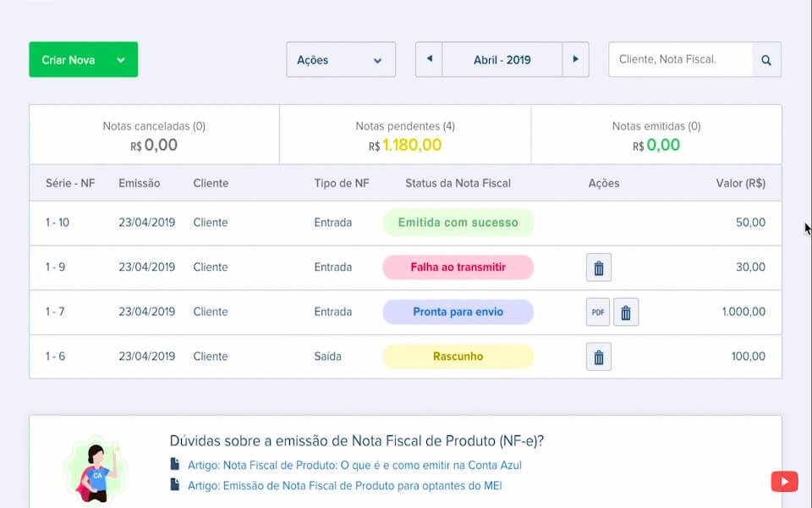Screen dimensions: 812x508
Task: Open article on NF for MEI optantes
Action: point(344,486)
